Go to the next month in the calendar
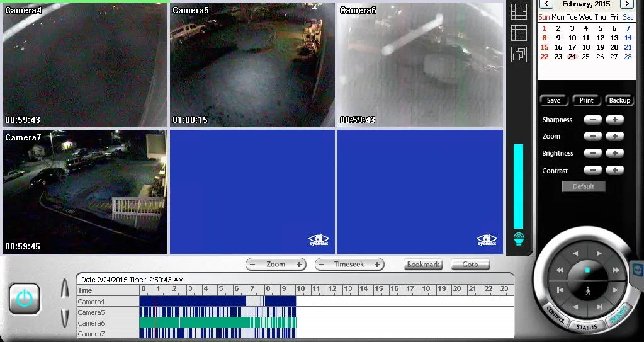 [x=627, y=4]
